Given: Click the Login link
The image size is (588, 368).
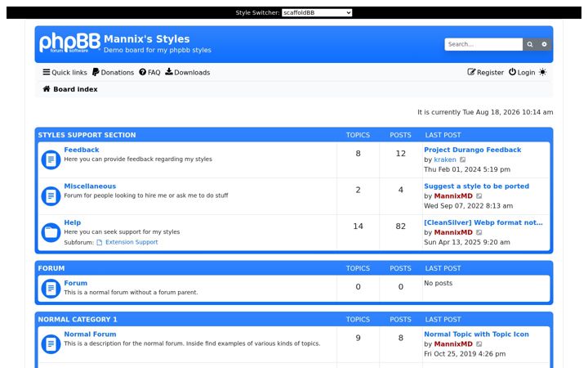Looking at the screenshot, I should (x=522, y=73).
